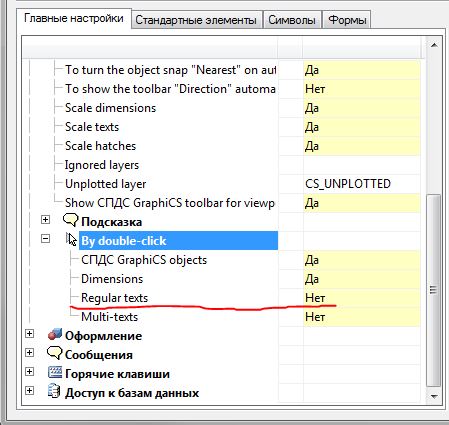
Task: Click the Доступ к базам данных icon
Action: coord(54,391)
